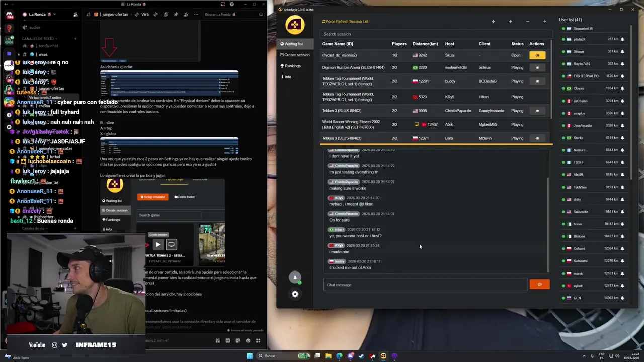Toggle notification bell for pitutu24
Image resolution: width=644 pixels, height=362 pixels.
[x=622, y=39]
